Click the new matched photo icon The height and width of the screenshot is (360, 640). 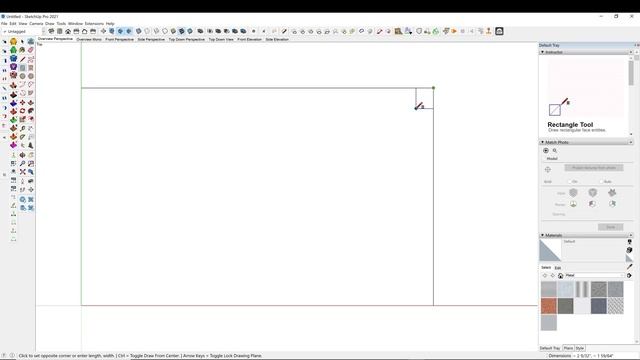(x=546, y=151)
